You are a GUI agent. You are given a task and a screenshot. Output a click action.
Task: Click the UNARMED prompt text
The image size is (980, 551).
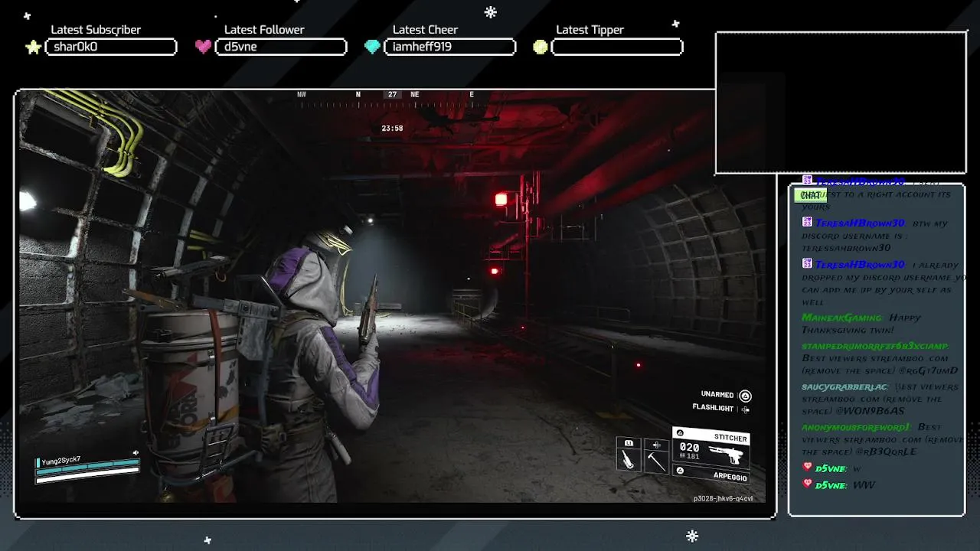[x=717, y=395]
